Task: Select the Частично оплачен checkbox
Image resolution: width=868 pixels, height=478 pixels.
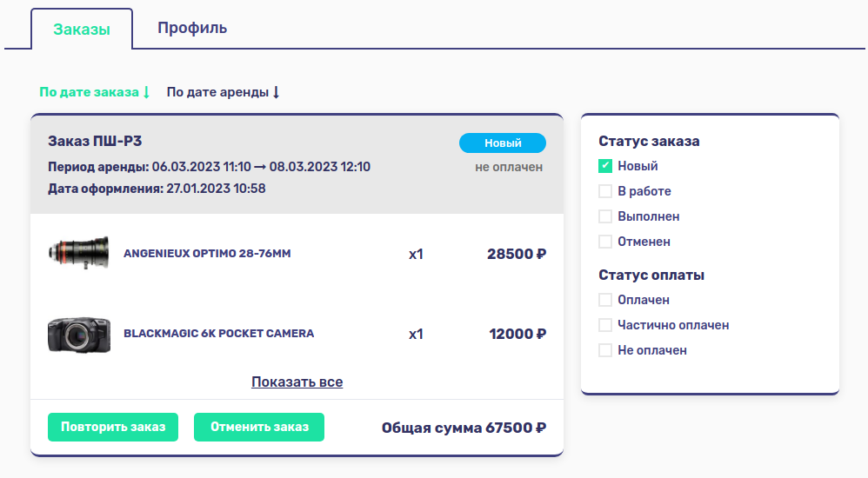Action: pyautogui.click(x=605, y=325)
